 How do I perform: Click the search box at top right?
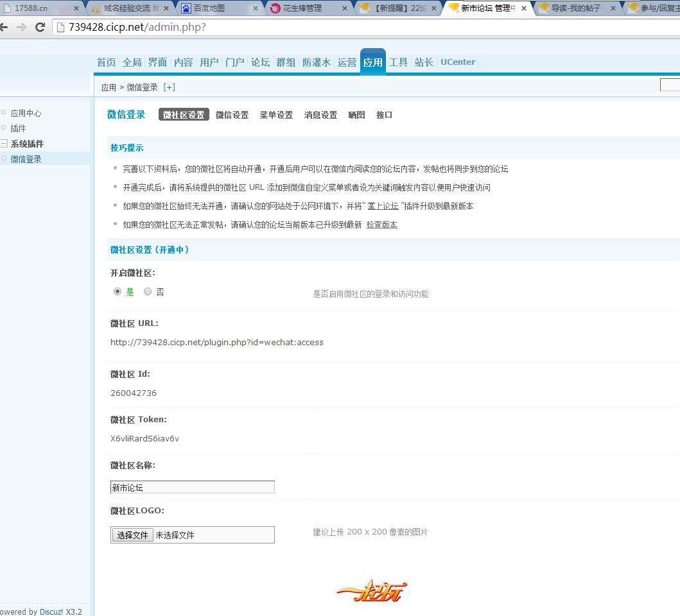pos(670,85)
